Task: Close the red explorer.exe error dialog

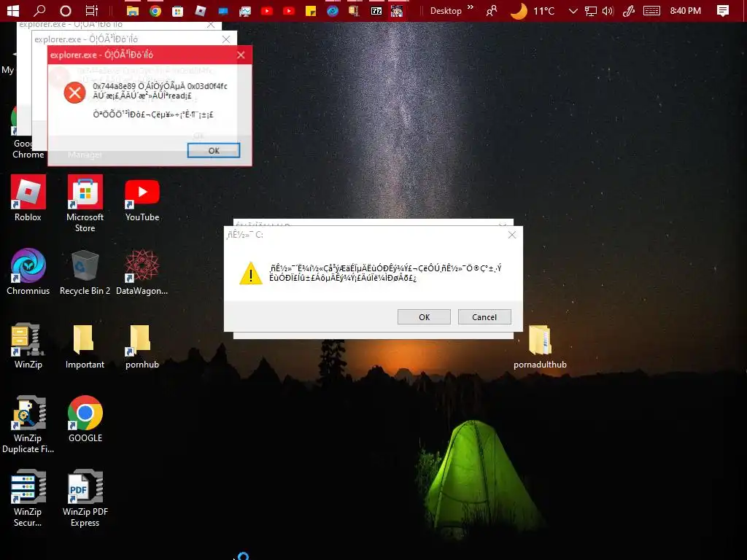Action: (241, 55)
